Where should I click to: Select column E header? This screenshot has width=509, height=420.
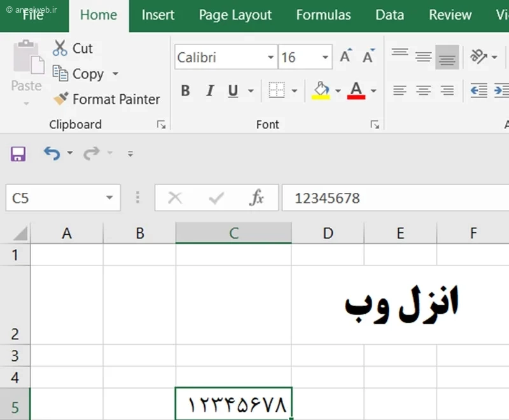[401, 233]
